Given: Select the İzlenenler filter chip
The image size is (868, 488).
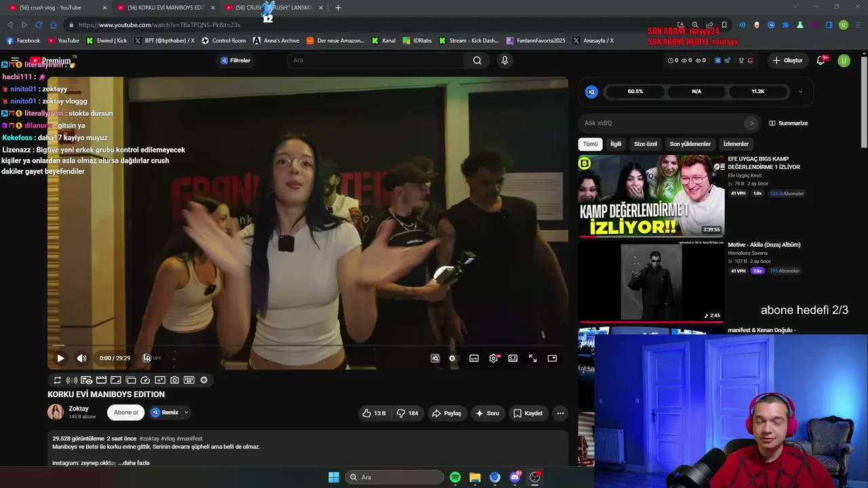Looking at the screenshot, I should [736, 144].
